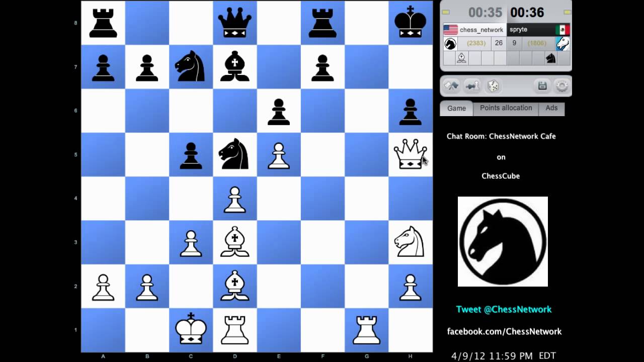Click the score value 9
Viewport: 644px width, 362px height.
[514, 43]
